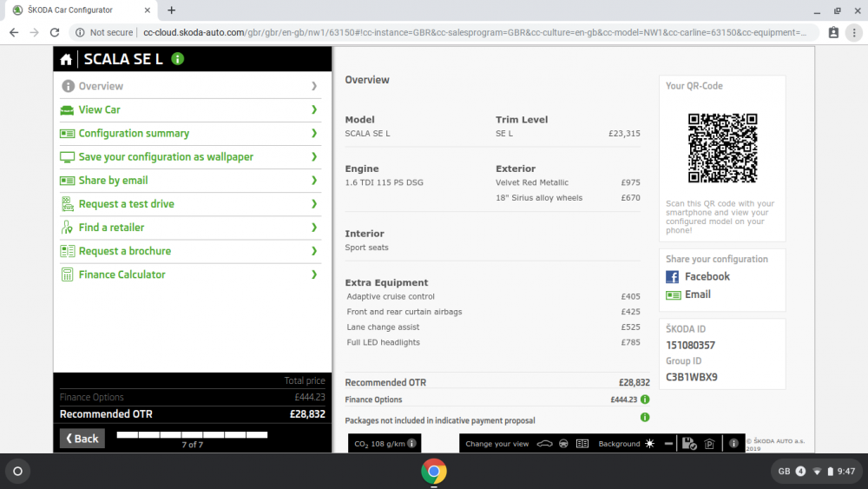Click the QR code image
The image size is (868, 489).
[x=722, y=148]
